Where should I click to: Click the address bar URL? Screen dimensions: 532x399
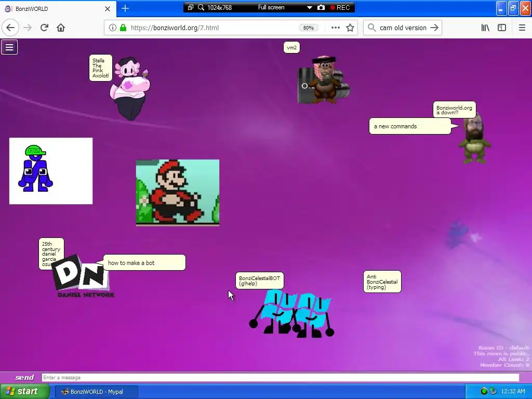[175, 28]
